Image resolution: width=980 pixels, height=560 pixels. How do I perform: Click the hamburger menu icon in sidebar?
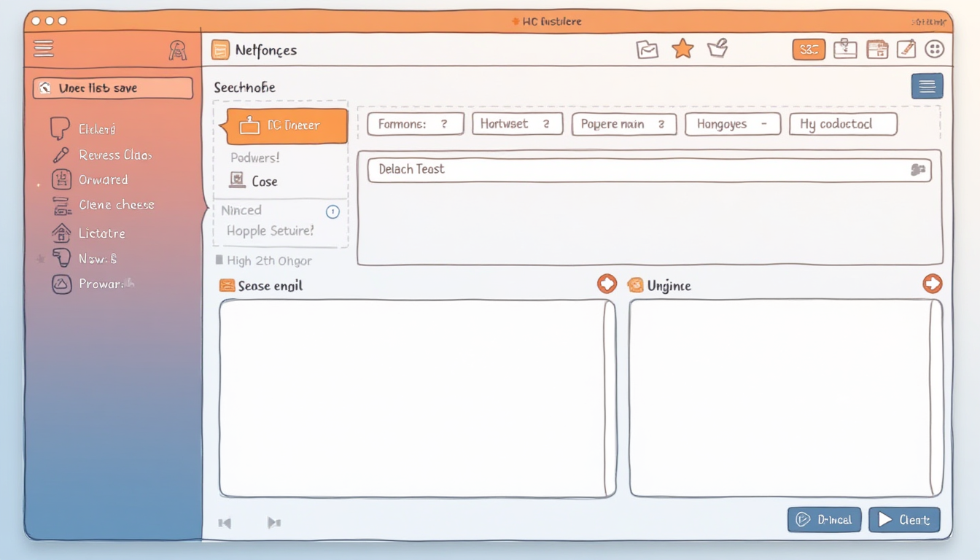pos(44,49)
